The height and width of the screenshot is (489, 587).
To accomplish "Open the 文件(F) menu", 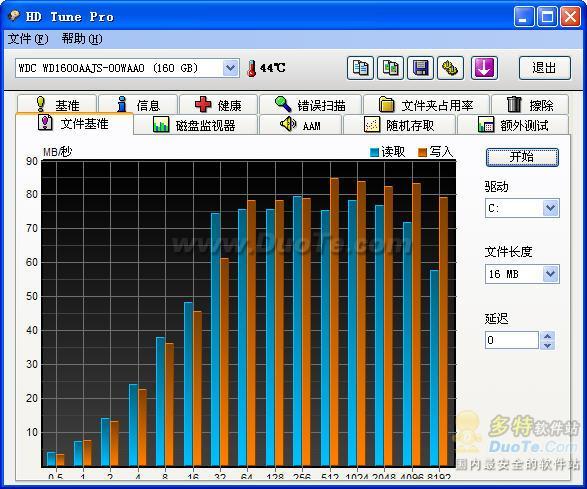I will (28, 39).
